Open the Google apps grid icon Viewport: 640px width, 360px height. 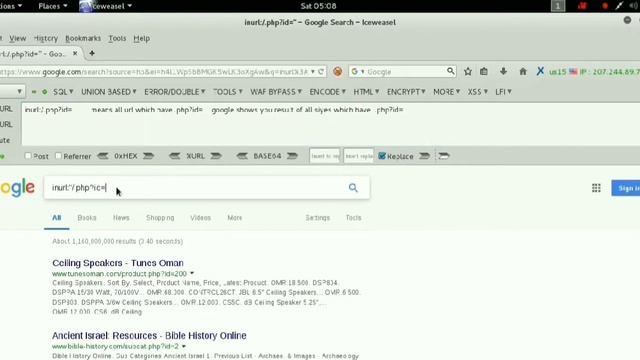point(596,188)
